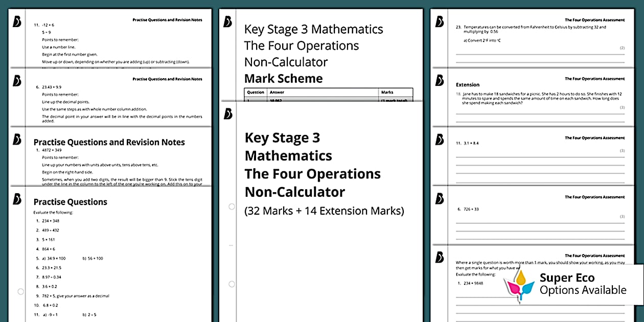Click the logo on the 23.43 + 9.9 notes page
This screenshot has width=644, height=322.
point(17,81)
